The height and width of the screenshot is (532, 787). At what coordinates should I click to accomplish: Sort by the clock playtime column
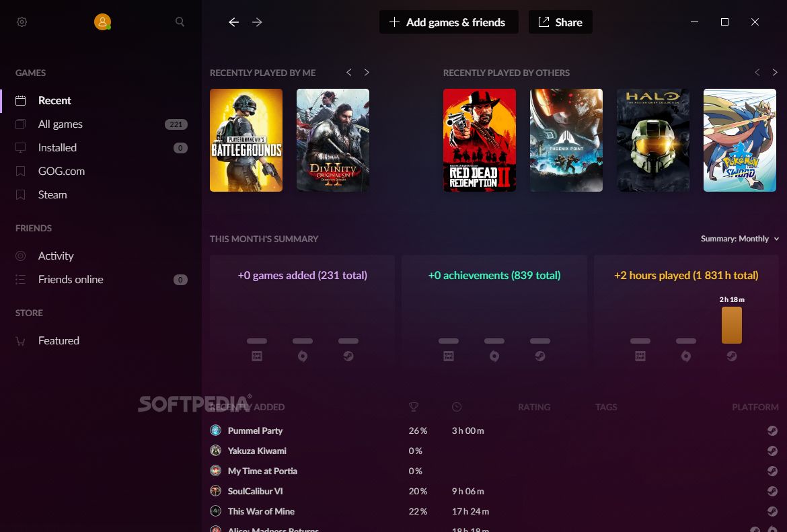pos(457,407)
